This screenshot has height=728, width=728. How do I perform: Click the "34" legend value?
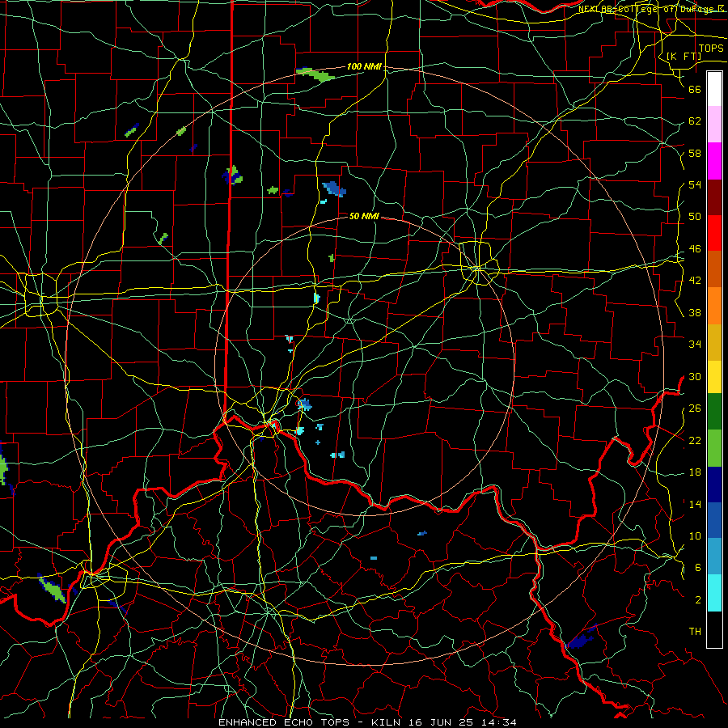pos(695,345)
